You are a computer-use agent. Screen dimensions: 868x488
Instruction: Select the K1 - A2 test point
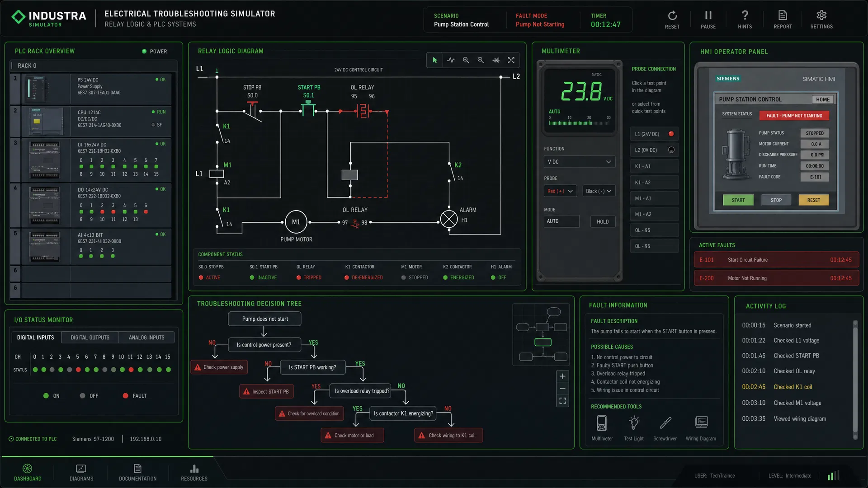coord(654,183)
